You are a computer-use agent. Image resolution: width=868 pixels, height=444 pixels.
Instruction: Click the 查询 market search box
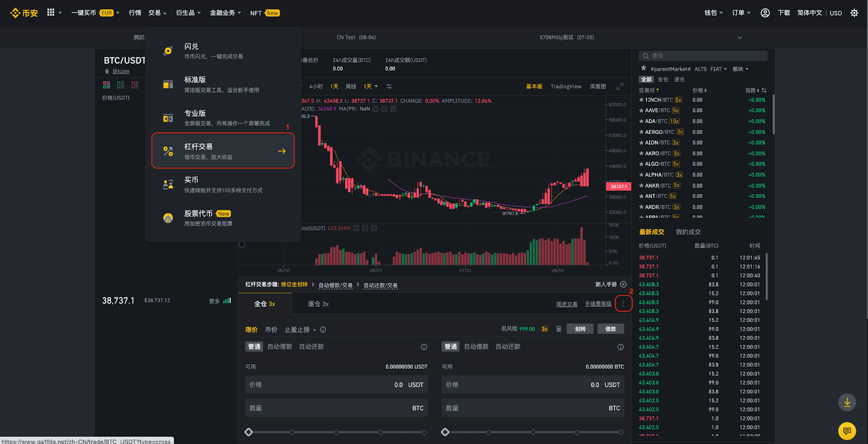[704, 56]
